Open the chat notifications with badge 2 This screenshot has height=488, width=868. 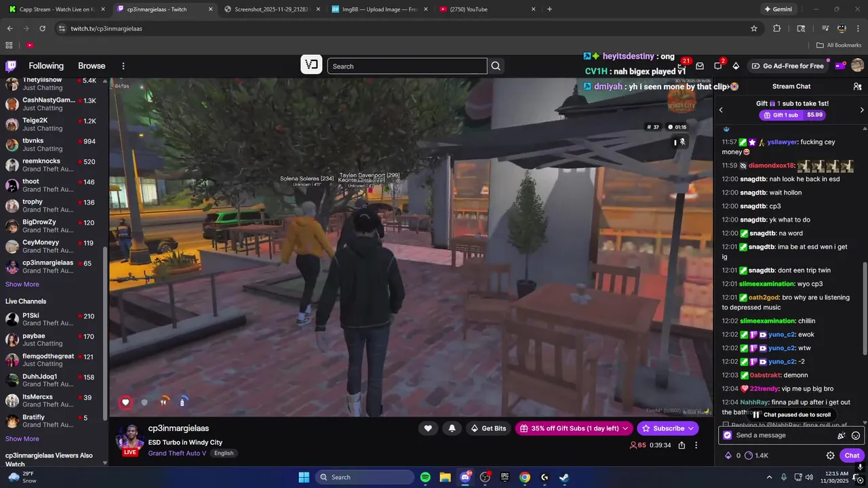click(x=718, y=66)
